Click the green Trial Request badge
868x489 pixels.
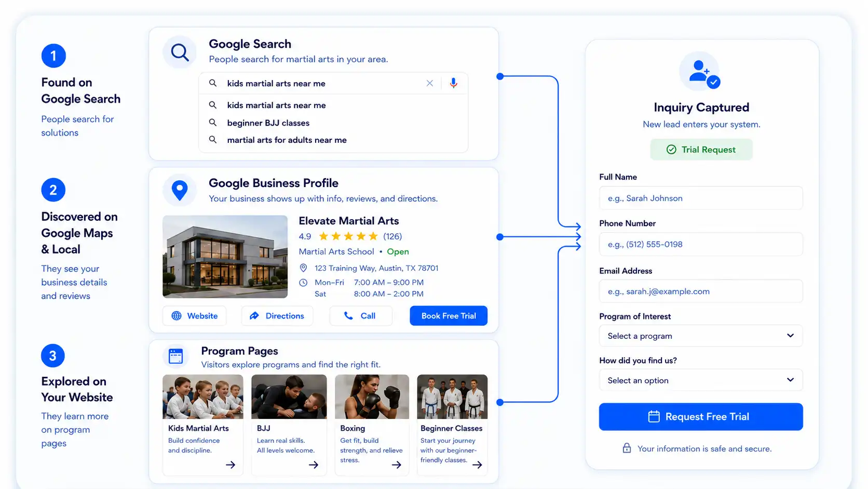click(x=701, y=150)
